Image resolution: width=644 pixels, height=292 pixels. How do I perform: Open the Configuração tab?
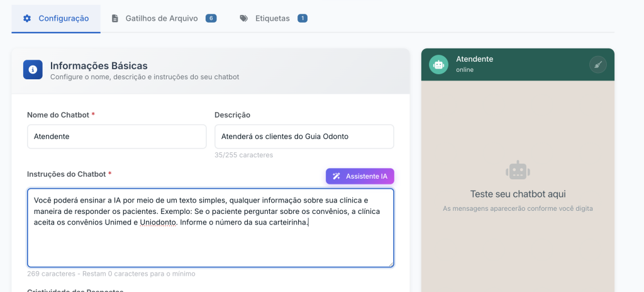[x=56, y=18]
